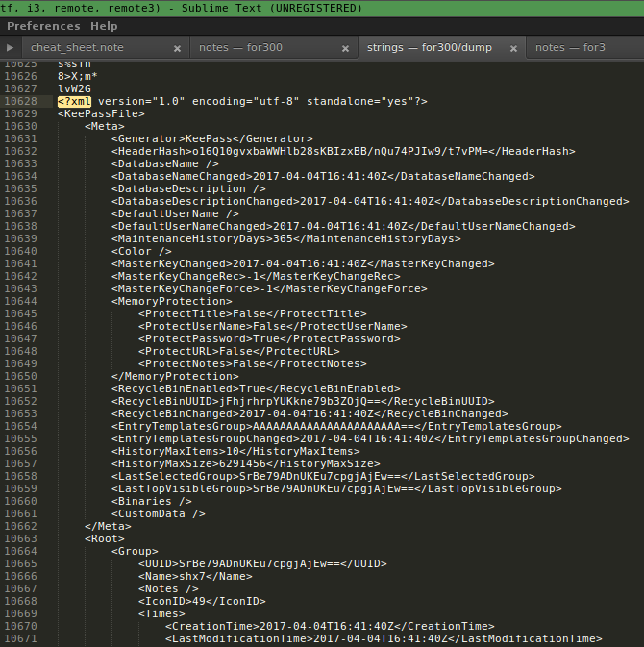
Task: Click the <KeePassFile> tag
Action: point(101,113)
